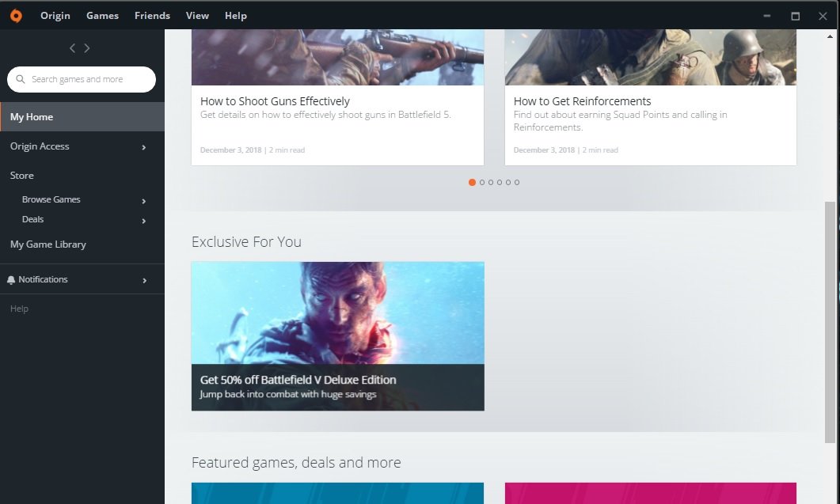This screenshot has height=504, width=840.
Task: Expand Notifications chevron
Action: [x=144, y=281]
